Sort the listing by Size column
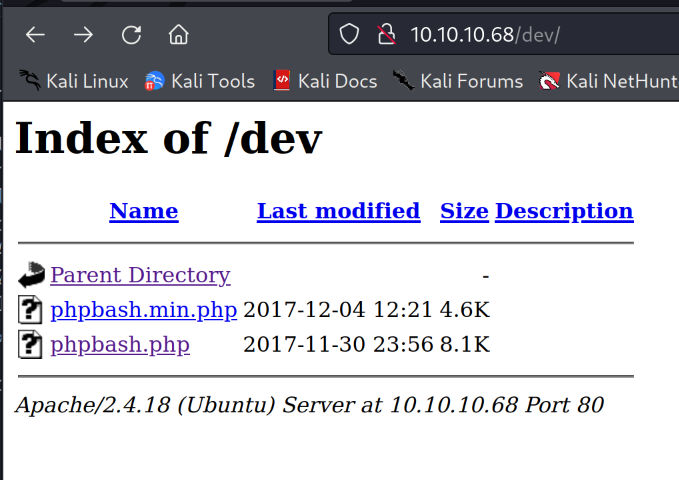679x480 pixels. (464, 211)
